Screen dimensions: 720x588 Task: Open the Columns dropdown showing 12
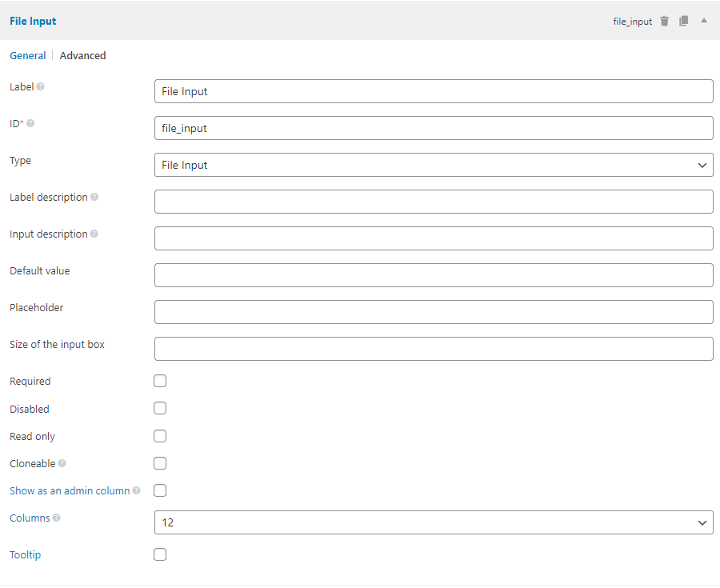433,522
